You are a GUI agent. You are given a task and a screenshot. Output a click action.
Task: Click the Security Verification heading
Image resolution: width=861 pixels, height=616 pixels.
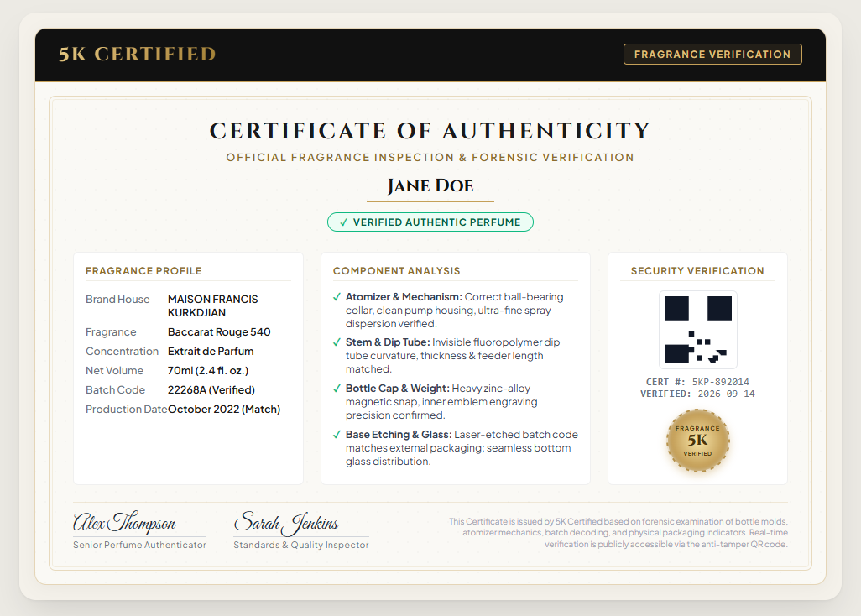[697, 271]
